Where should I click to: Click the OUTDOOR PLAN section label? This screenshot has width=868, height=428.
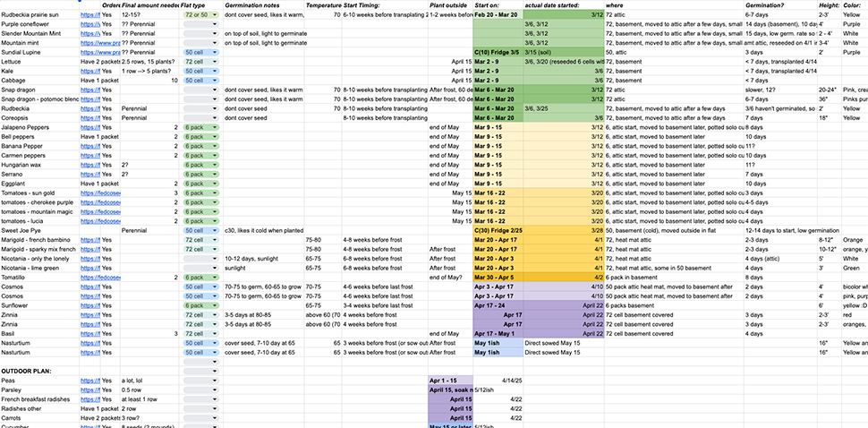coord(30,371)
